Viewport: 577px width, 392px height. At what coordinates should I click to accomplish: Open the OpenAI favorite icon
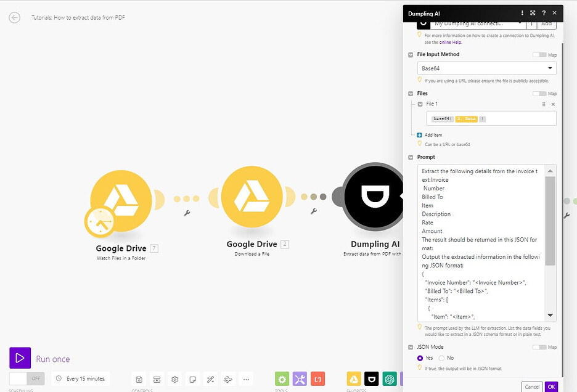tap(388, 379)
